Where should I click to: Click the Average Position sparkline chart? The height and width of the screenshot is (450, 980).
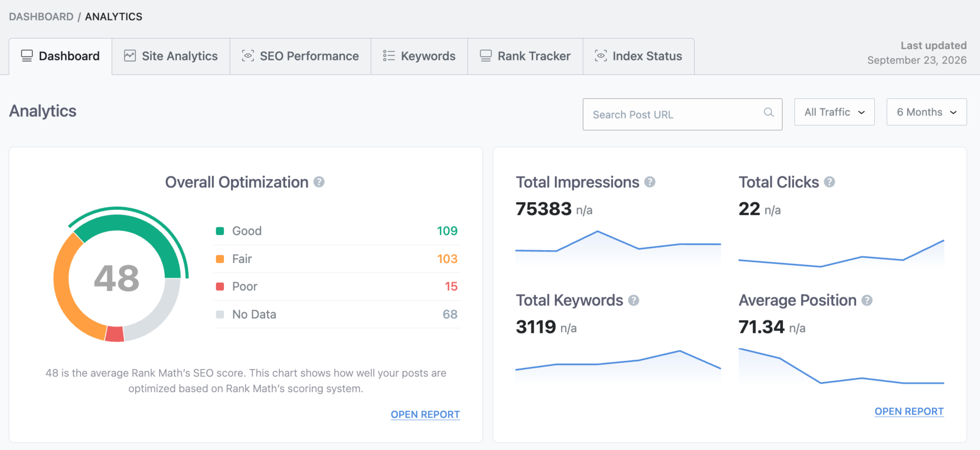(x=841, y=366)
